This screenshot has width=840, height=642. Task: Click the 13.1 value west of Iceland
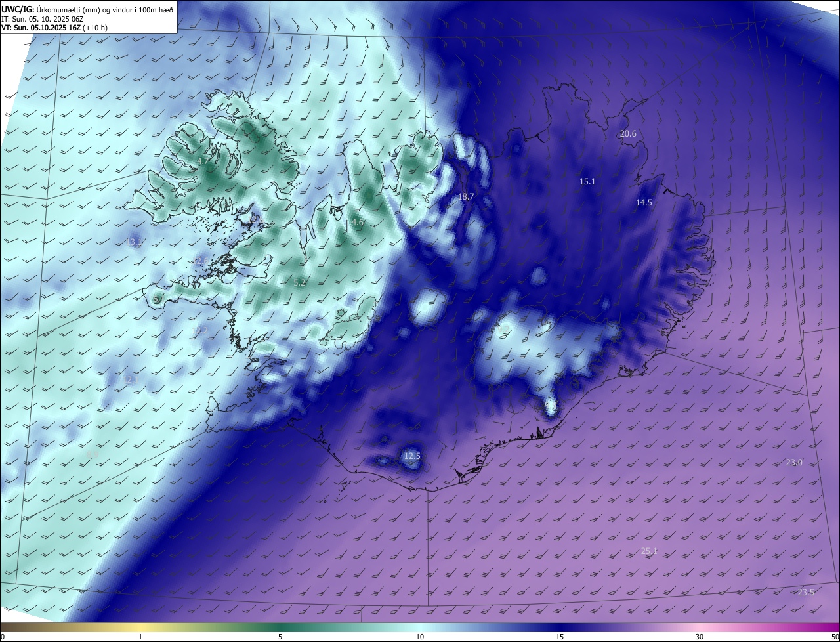[x=134, y=242]
